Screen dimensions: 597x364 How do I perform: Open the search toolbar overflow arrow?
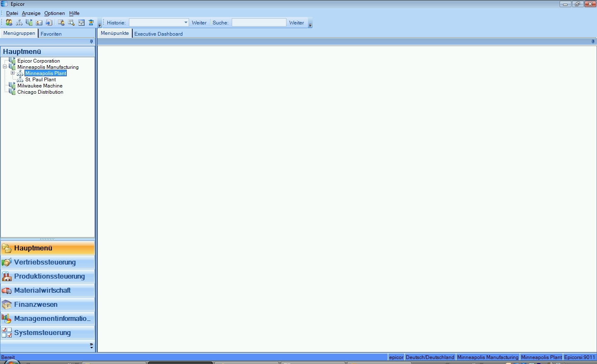(x=310, y=25)
